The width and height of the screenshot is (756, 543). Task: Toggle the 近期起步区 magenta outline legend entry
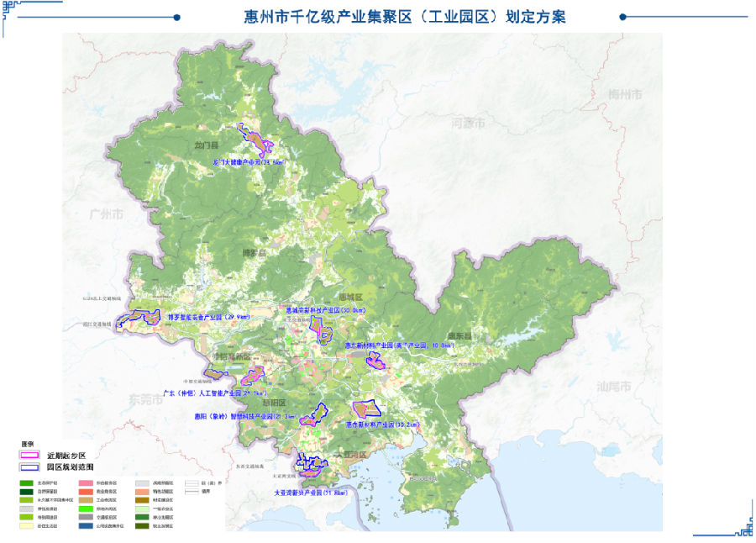click(28, 454)
